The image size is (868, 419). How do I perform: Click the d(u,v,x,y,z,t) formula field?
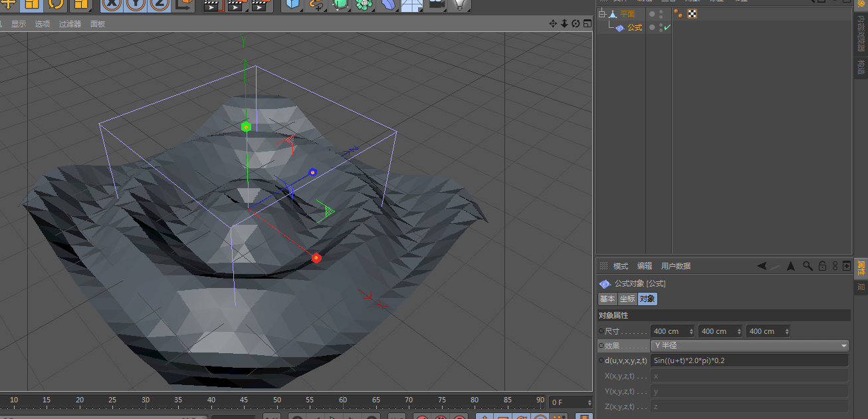point(750,360)
